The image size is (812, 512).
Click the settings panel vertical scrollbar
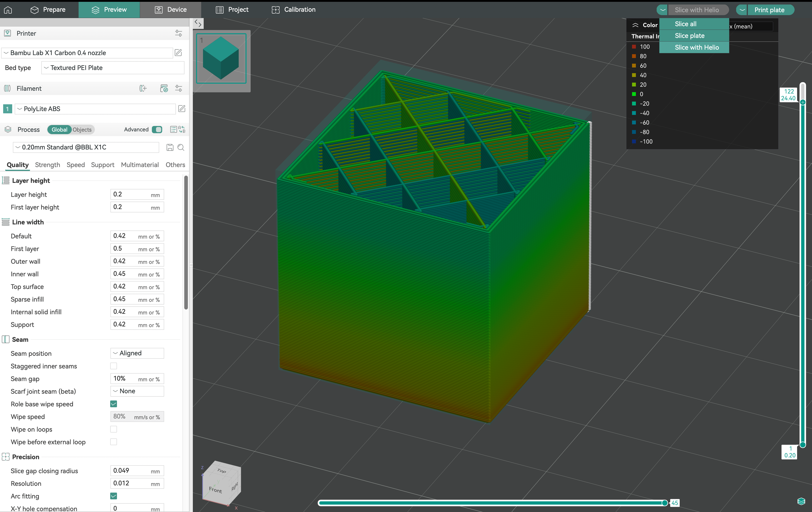tap(186, 242)
